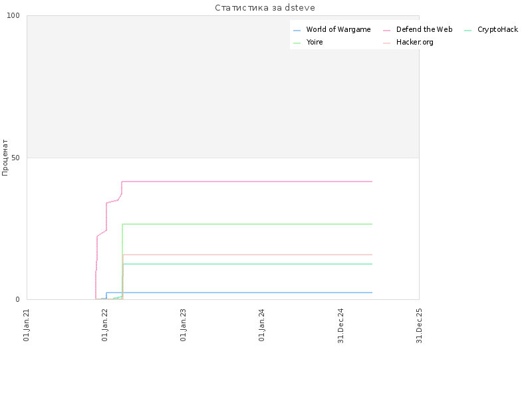Click the pink Defend the Web legend swatch

(x=386, y=31)
